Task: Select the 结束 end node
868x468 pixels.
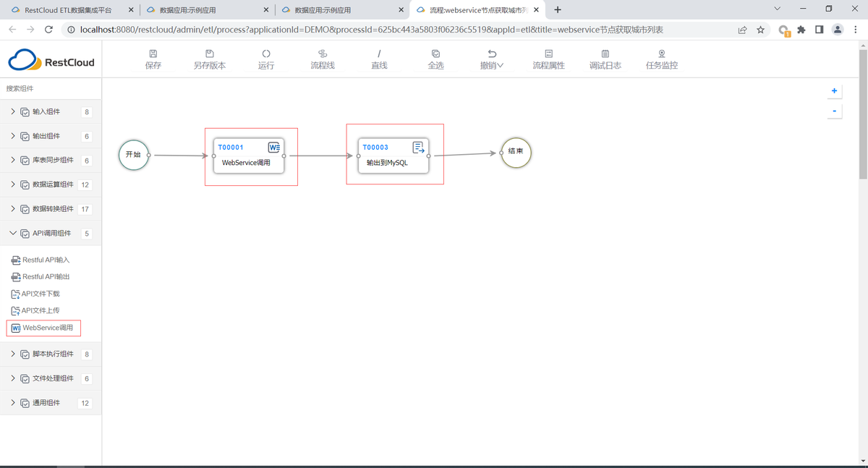Action: tap(516, 152)
